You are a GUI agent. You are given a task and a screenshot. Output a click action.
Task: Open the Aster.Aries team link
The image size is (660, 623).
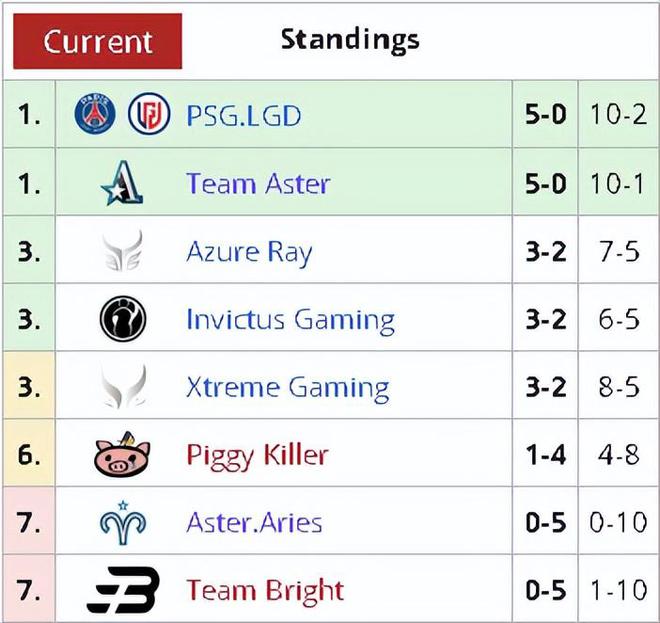(x=254, y=522)
